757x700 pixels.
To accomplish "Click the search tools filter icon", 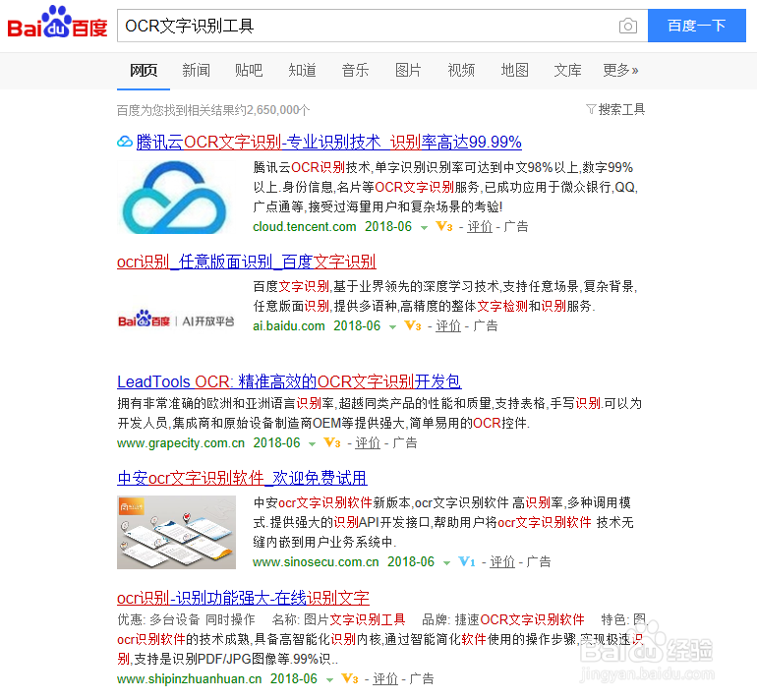I will point(591,109).
